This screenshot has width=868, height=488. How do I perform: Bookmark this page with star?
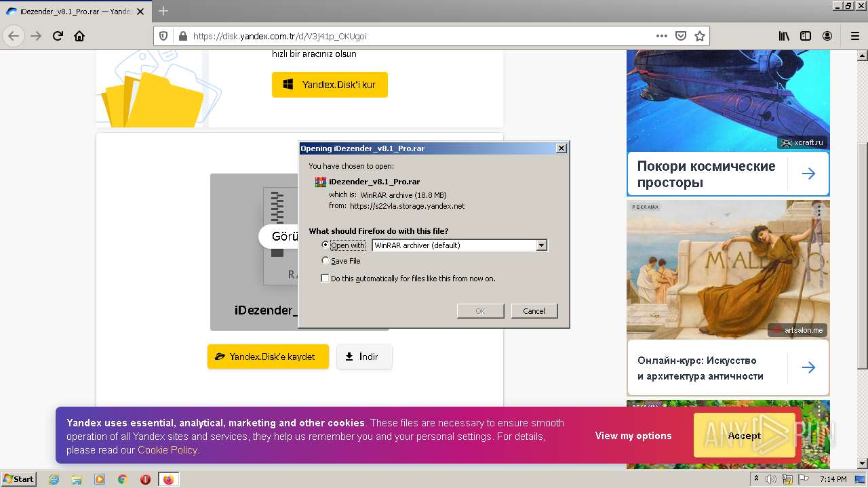click(700, 36)
